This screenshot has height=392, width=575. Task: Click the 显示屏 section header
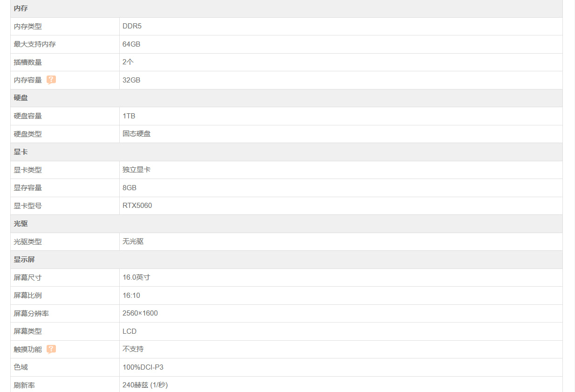pyautogui.click(x=24, y=260)
